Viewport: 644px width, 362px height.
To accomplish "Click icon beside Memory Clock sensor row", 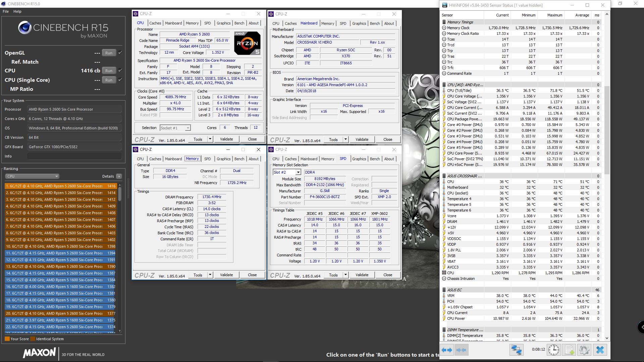I will click(444, 28).
